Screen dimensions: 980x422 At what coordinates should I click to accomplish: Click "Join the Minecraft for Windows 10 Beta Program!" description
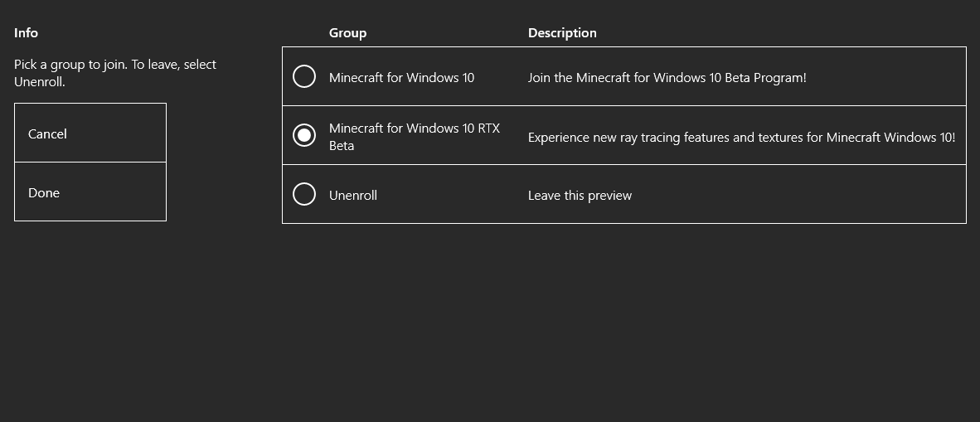(667, 78)
